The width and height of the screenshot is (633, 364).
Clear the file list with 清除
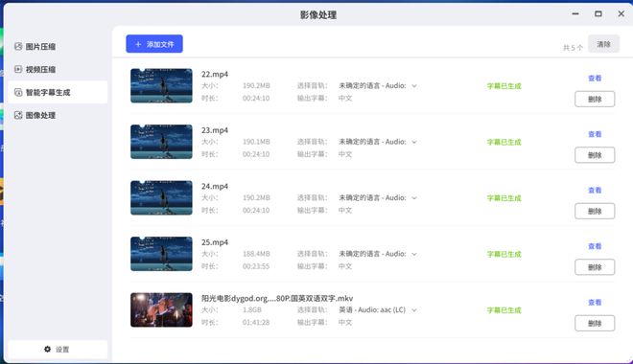point(603,44)
